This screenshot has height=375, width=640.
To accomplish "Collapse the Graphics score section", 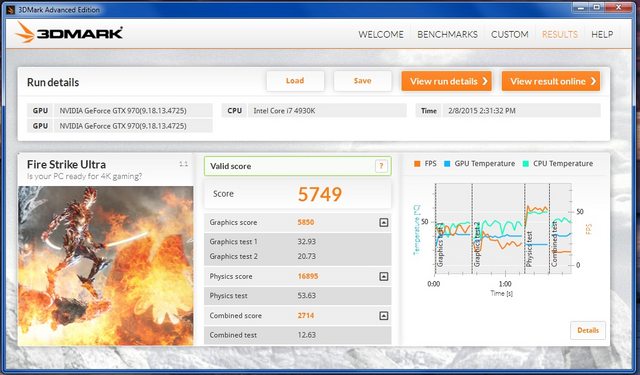I will click(x=383, y=222).
